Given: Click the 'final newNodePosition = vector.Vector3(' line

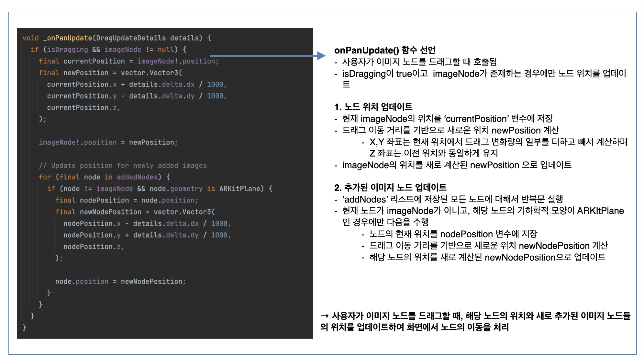Looking at the screenshot, I should click(x=135, y=212).
